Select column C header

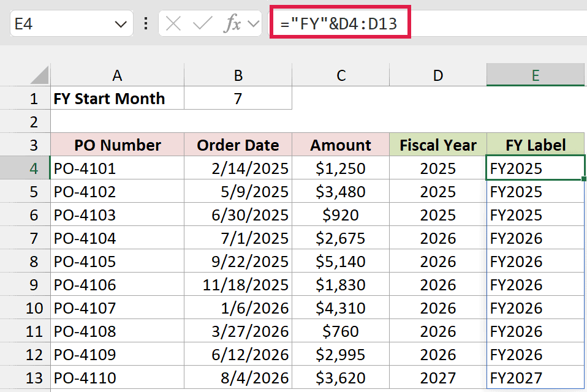point(341,75)
